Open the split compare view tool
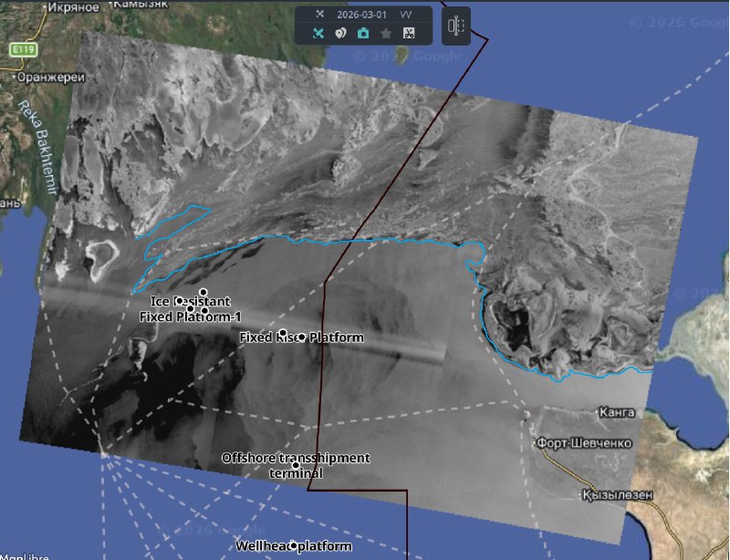Image resolution: width=730 pixels, height=560 pixels. click(455, 26)
